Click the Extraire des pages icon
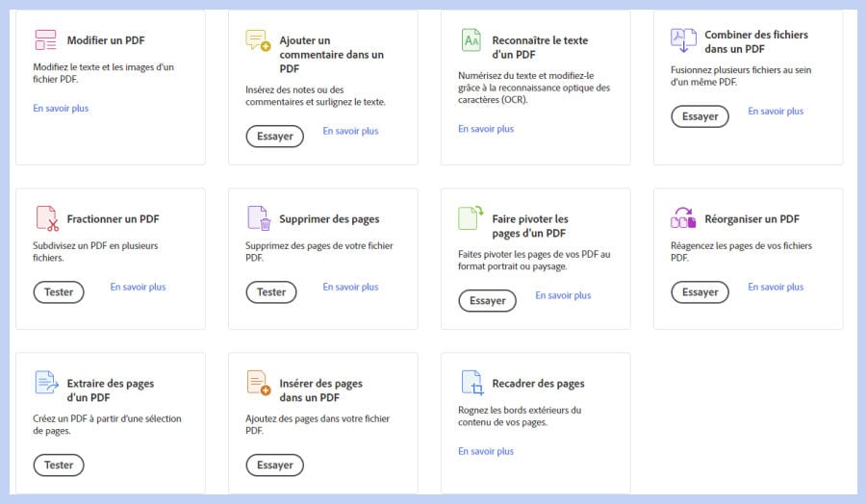The width and height of the screenshot is (866, 504). (46, 383)
